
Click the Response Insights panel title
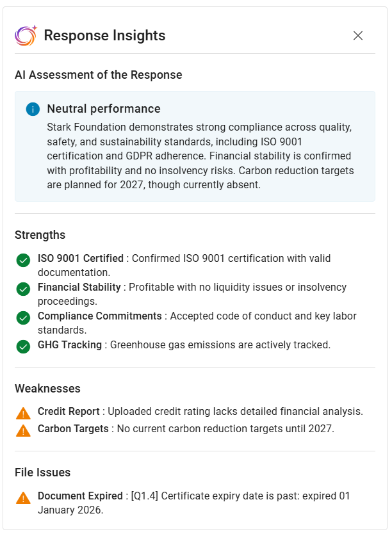(x=104, y=36)
